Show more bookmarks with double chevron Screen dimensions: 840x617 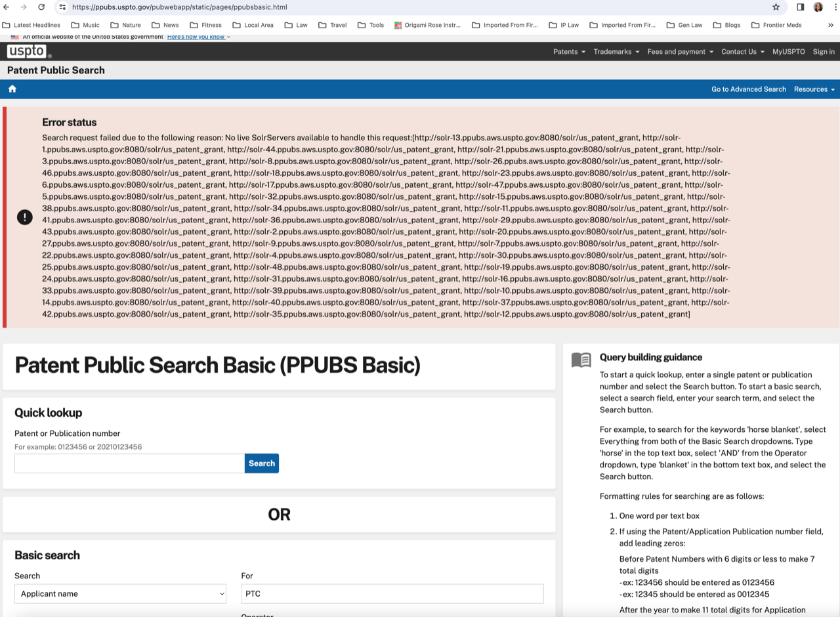(831, 25)
